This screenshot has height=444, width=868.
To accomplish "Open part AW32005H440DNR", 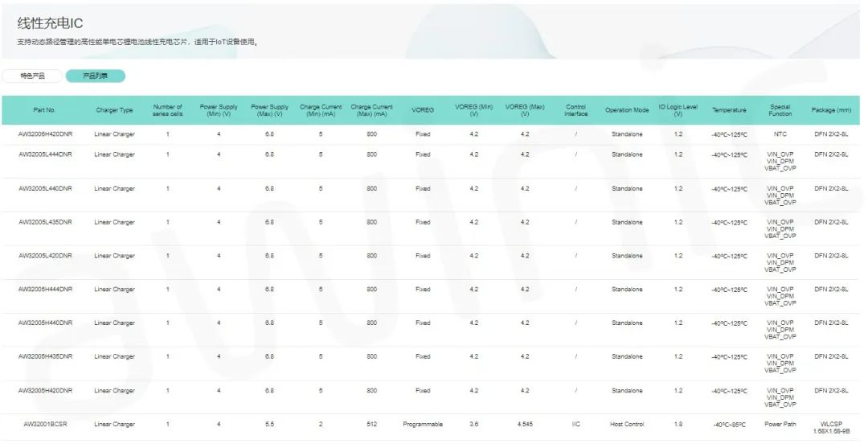I will 45,323.
